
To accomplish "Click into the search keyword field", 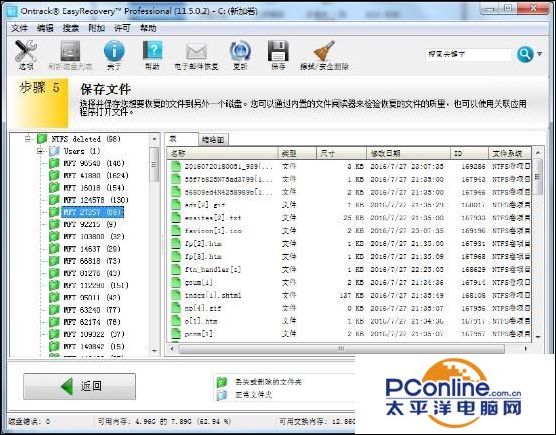I will tap(468, 54).
